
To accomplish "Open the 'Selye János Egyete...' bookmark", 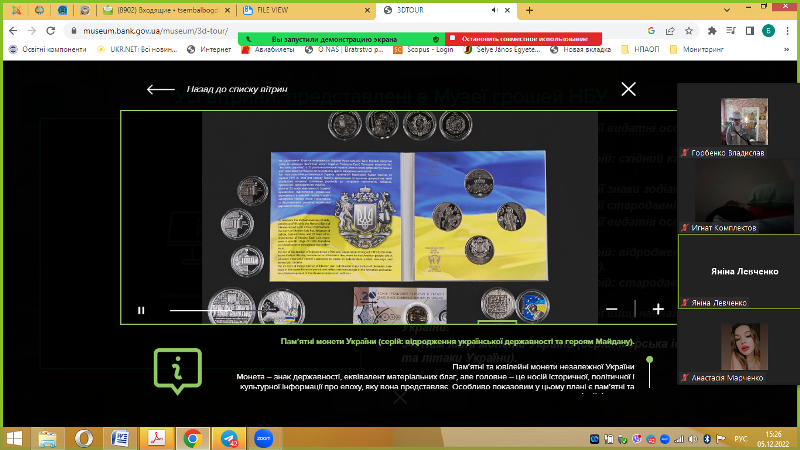I will pyautogui.click(x=502, y=49).
